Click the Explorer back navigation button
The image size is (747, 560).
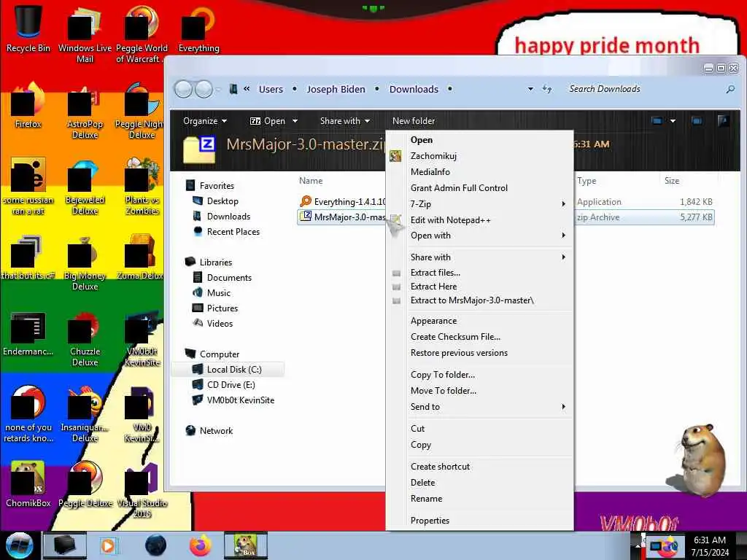click(x=183, y=89)
